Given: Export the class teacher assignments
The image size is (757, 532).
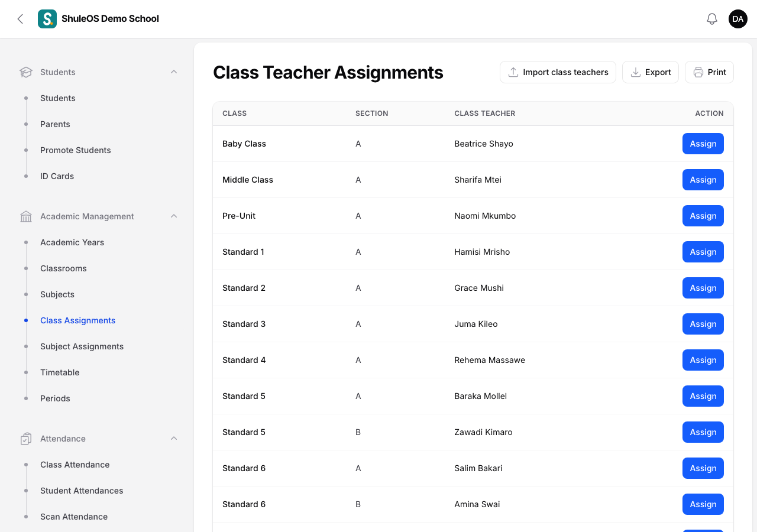Looking at the screenshot, I should [651, 72].
